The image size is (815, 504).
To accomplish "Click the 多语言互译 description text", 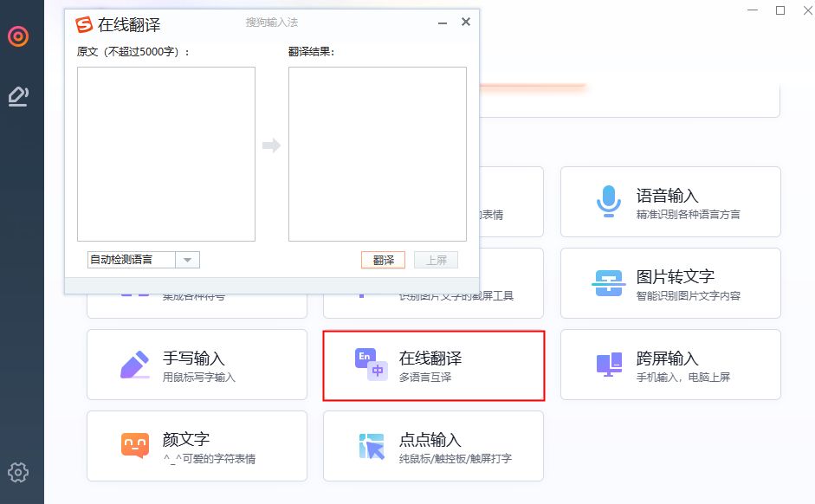I will [424, 378].
